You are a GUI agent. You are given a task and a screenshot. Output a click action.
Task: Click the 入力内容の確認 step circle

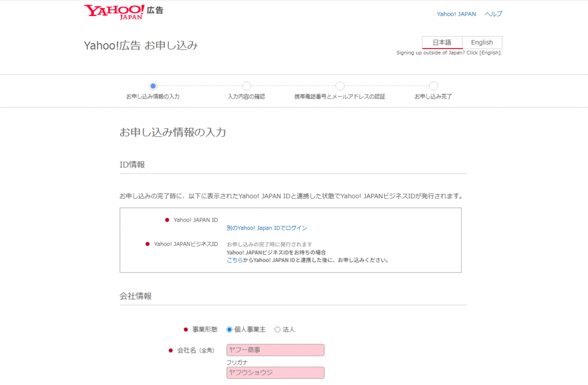point(246,86)
